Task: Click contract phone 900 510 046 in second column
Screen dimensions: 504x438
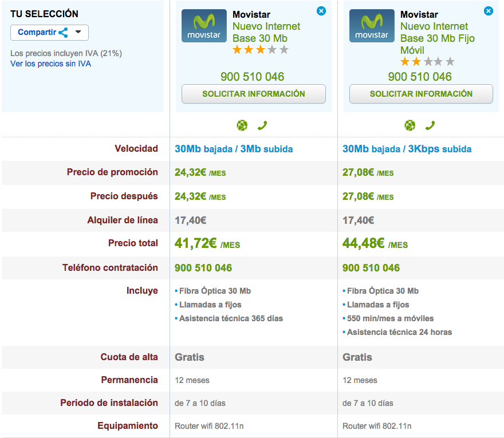Action: pyautogui.click(x=371, y=268)
